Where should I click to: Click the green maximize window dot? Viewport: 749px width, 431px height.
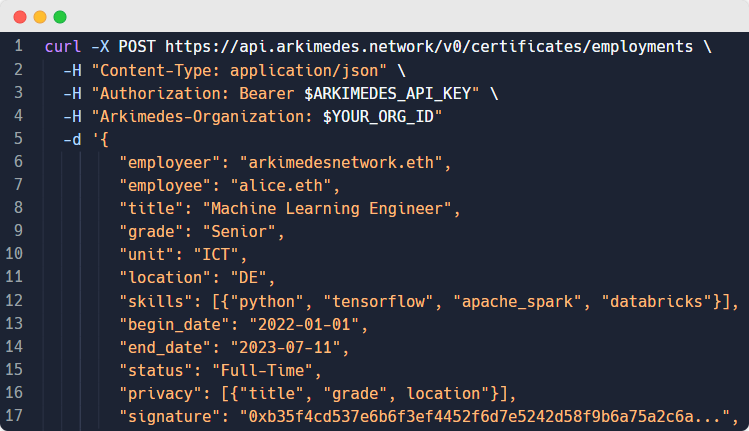(60, 17)
